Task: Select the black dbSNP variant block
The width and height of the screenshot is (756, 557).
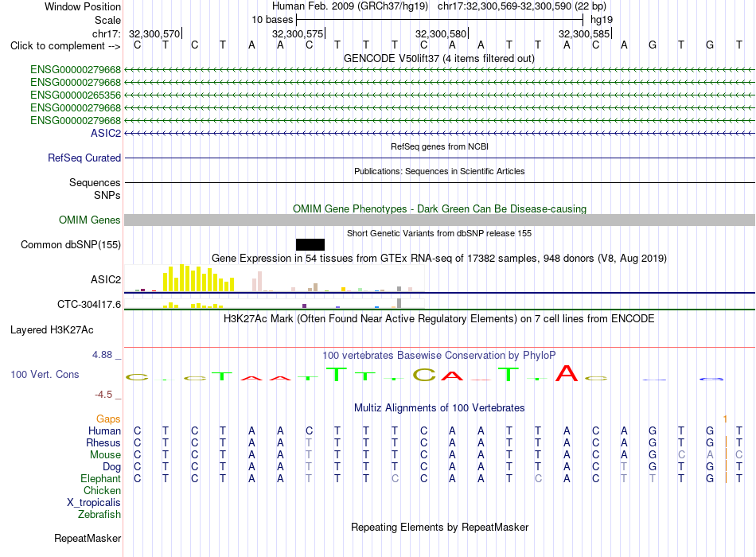Action: 310,244
